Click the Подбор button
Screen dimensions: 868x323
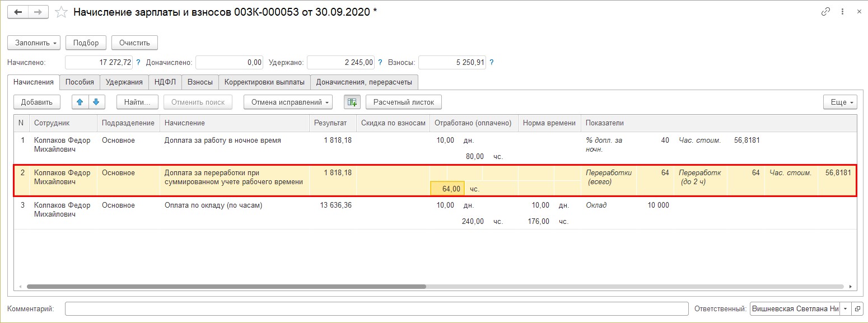click(x=86, y=43)
